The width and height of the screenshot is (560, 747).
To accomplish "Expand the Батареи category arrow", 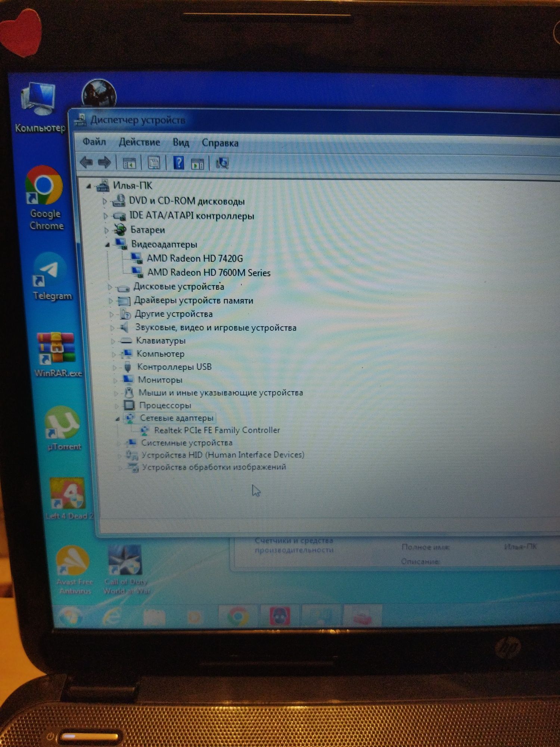I will [x=106, y=230].
